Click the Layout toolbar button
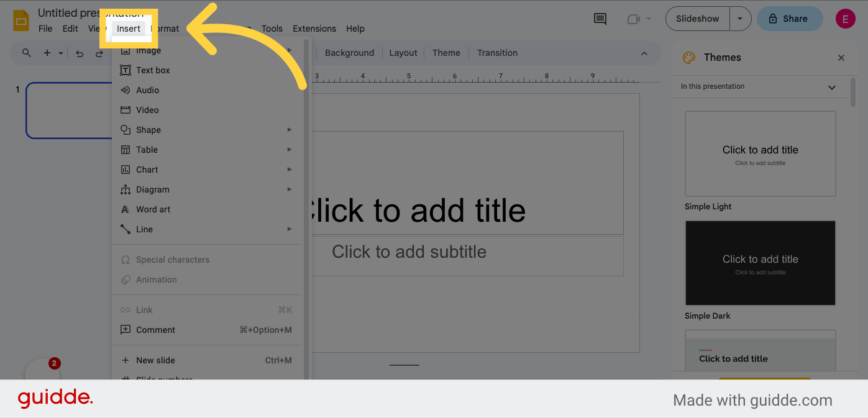Screen dimensions: 868x418 [403, 53]
